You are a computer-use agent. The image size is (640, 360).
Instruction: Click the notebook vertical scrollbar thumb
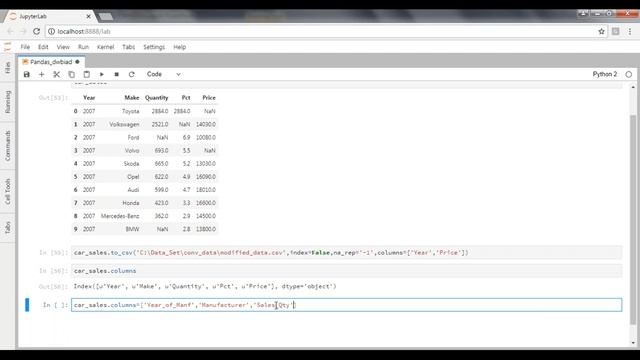click(x=633, y=220)
